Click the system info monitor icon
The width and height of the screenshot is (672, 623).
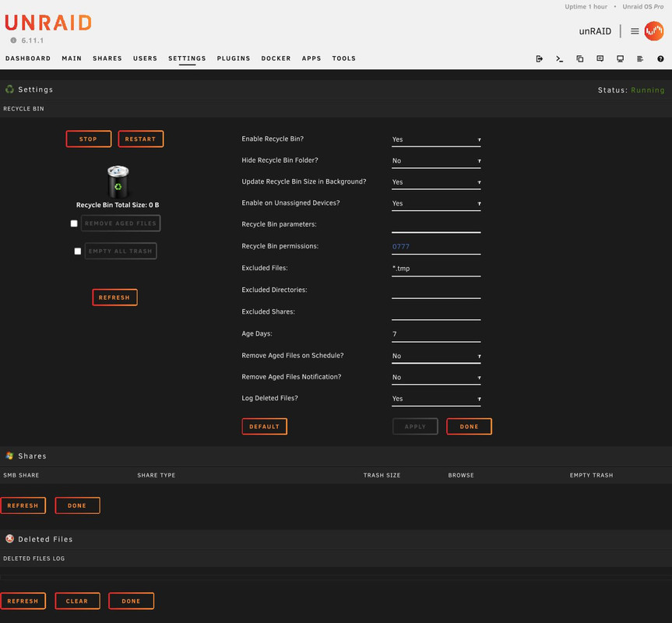tap(620, 58)
